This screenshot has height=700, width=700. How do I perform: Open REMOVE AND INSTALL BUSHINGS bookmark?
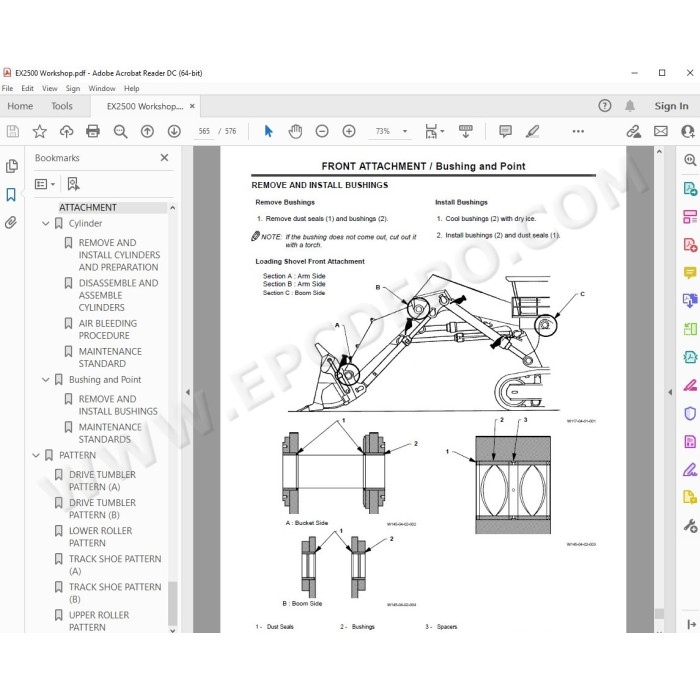(118, 405)
